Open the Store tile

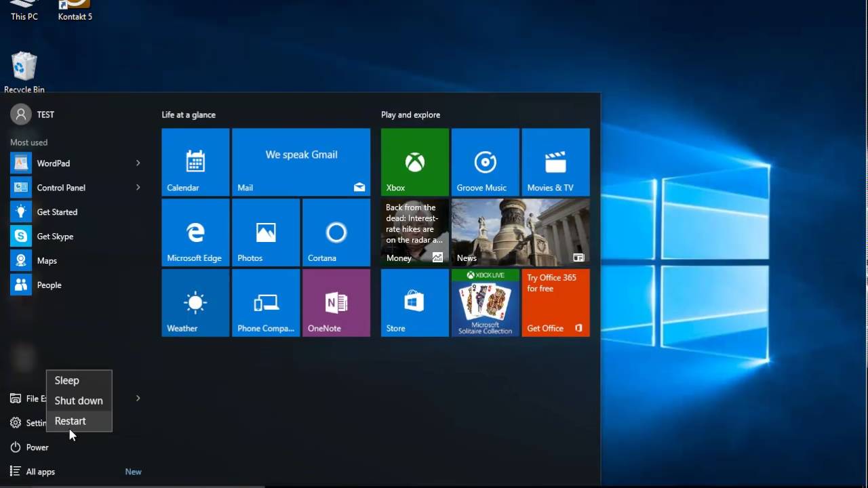[415, 303]
